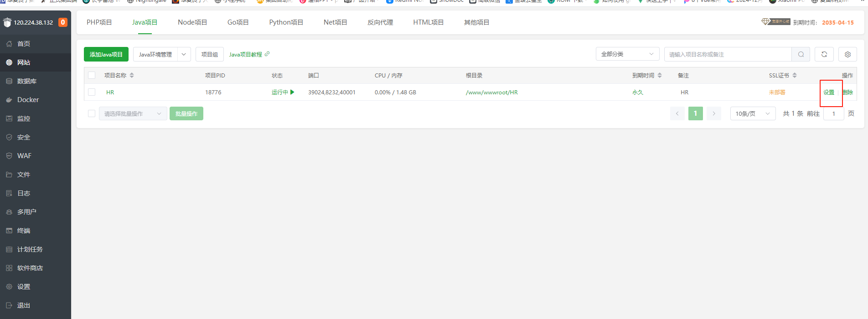Screen dimensions: 868x319
Task: Click the project name search field
Action: point(728,54)
